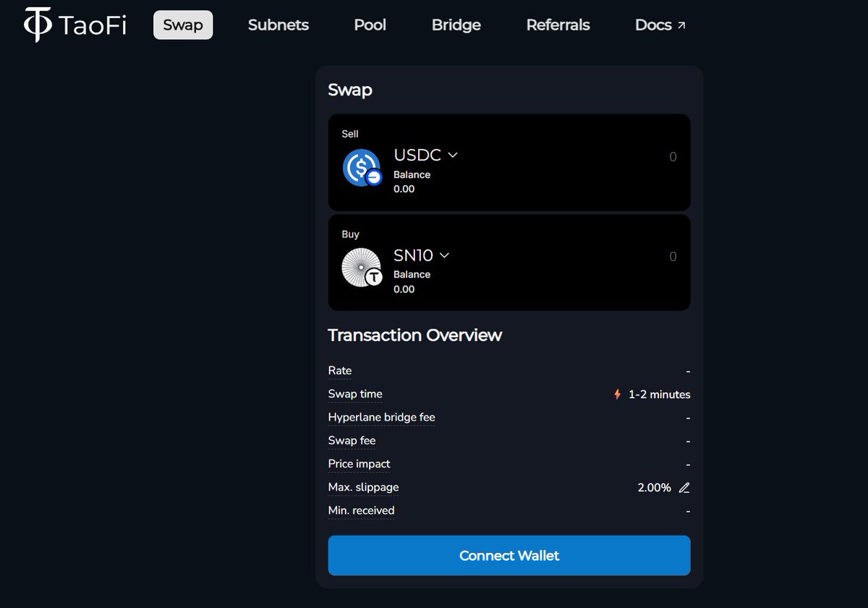Viewport: 868px width, 608px height.
Task: Click the TaoFi logo
Action: coord(75,25)
